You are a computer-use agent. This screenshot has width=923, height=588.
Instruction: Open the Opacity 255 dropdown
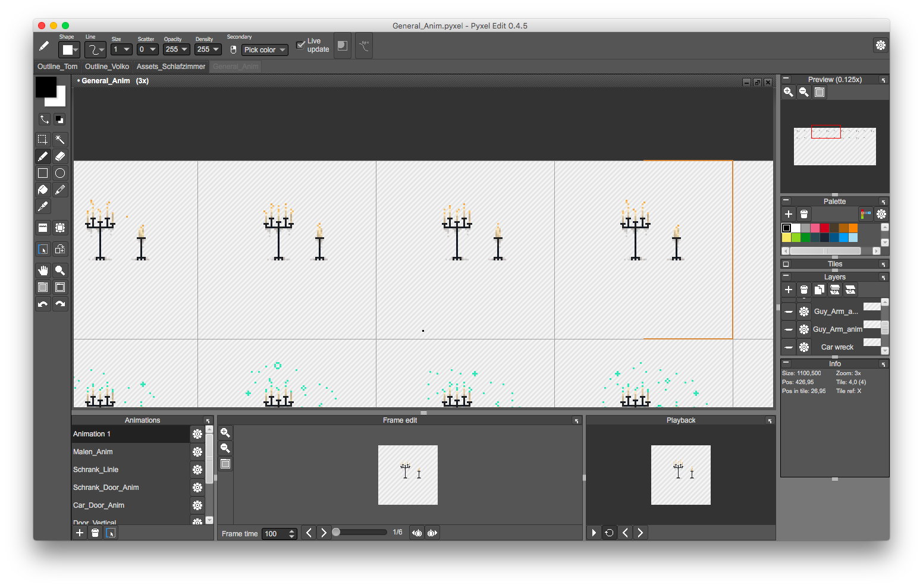pos(177,49)
